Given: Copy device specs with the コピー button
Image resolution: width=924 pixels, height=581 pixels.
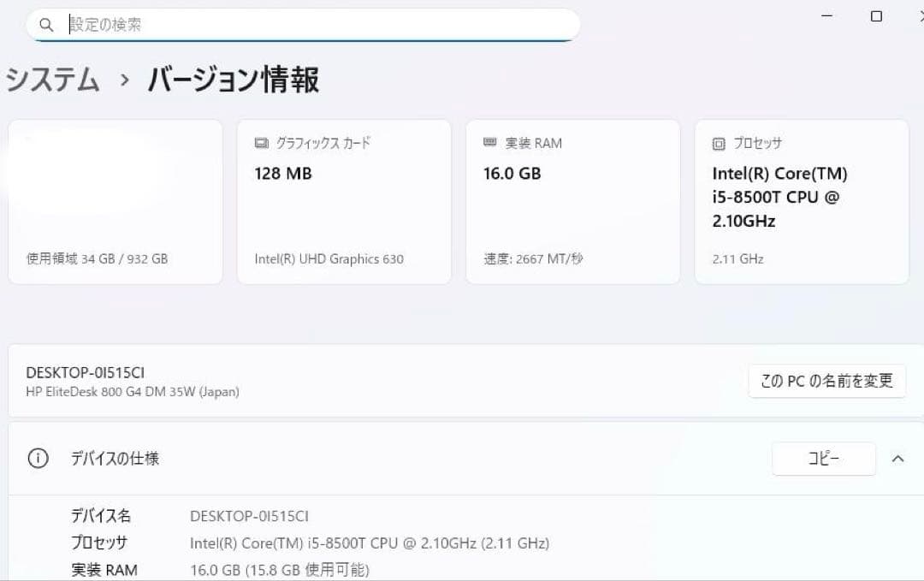Looking at the screenshot, I should click(x=823, y=459).
